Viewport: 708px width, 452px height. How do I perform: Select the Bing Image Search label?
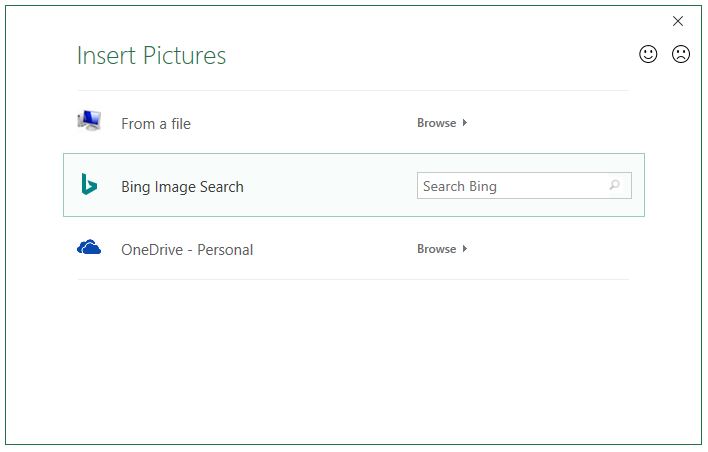(x=182, y=187)
